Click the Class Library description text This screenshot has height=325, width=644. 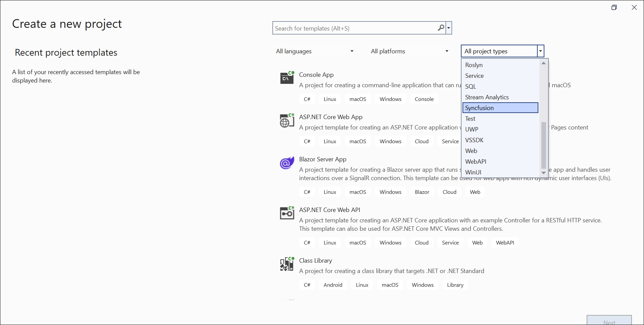(x=391, y=271)
